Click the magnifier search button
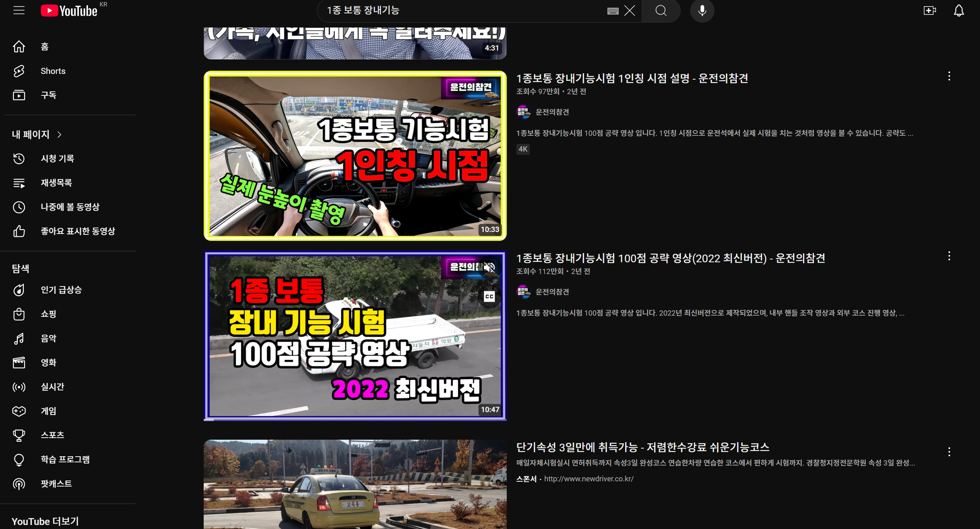This screenshot has height=529, width=980. click(661, 11)
